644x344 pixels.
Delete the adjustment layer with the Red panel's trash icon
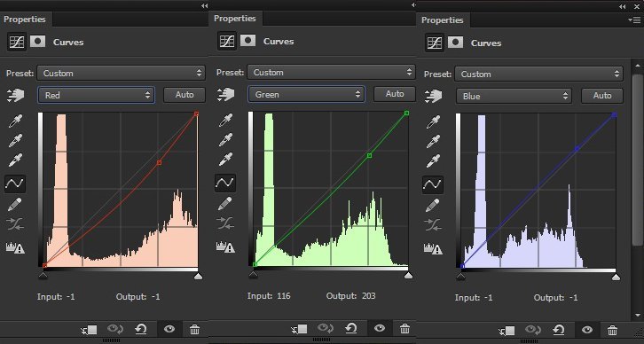(194, 329)
